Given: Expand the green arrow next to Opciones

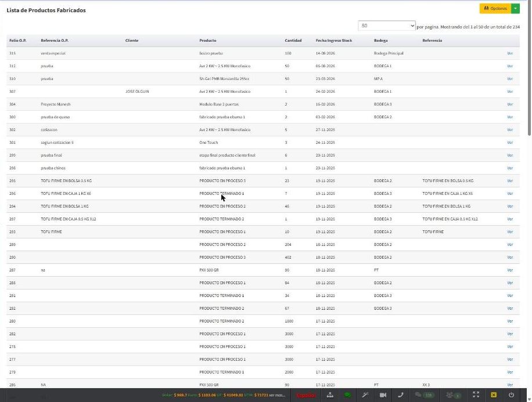Looking at the screenshot, I should pyautogui.click(x=515, y=9).
